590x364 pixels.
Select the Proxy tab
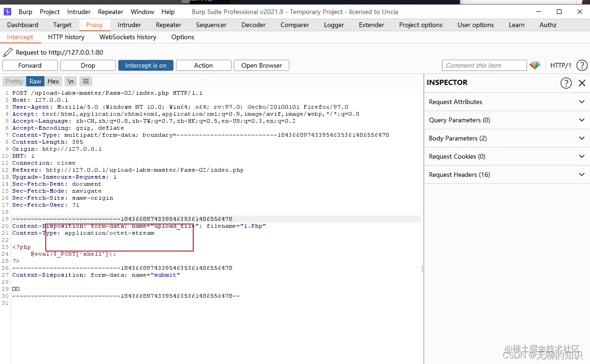(x=94, y=25)
